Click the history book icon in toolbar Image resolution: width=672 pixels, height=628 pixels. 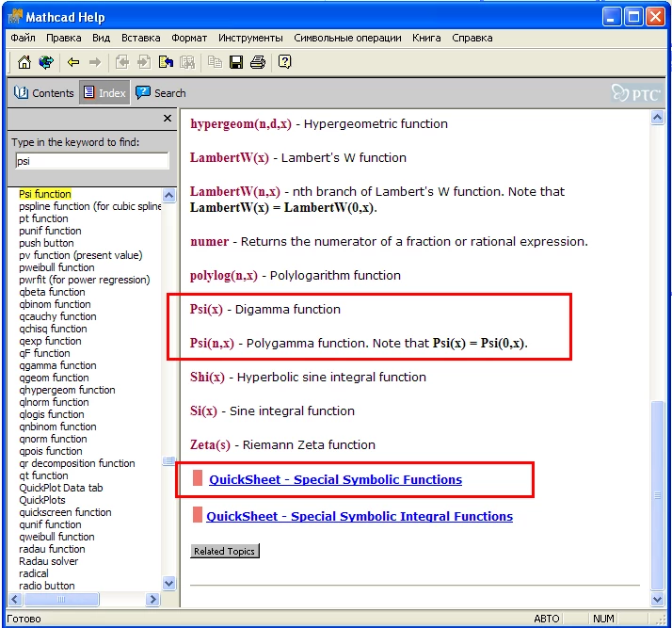tap(166, 62)
